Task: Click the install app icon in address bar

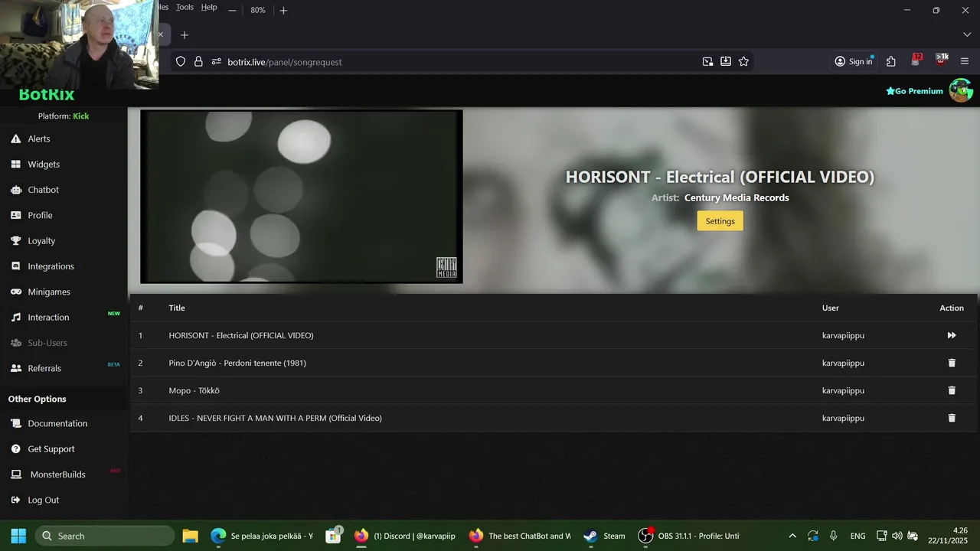Action: 725,61
